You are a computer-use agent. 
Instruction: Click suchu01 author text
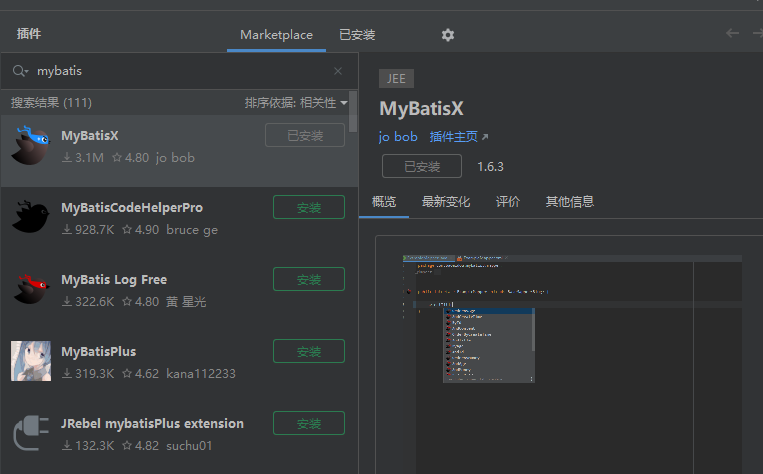(x=189, y=446)
